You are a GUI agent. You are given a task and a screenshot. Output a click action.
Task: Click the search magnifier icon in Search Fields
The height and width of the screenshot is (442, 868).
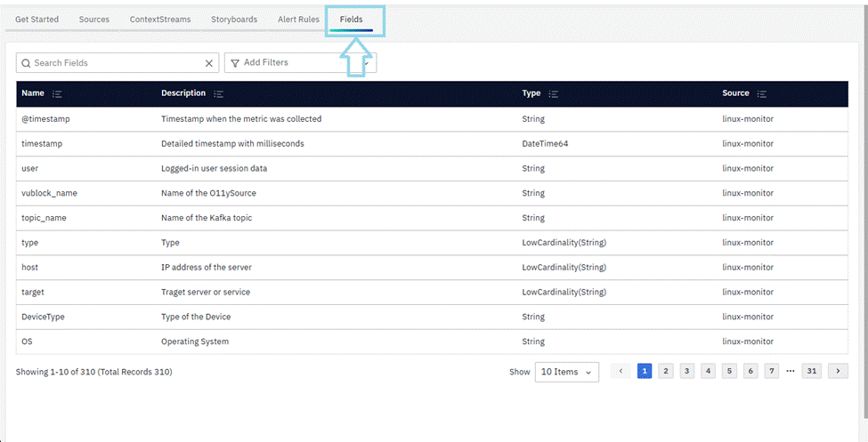tap(26, 63)
